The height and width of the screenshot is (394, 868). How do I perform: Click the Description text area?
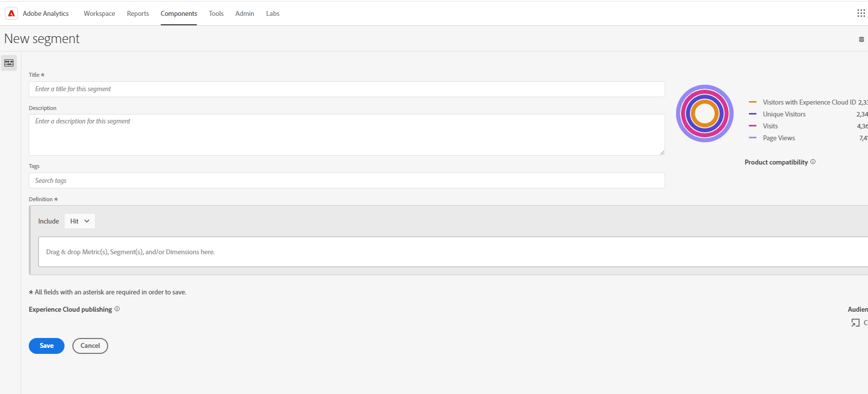pyautogui.click(x=347, y=135)
